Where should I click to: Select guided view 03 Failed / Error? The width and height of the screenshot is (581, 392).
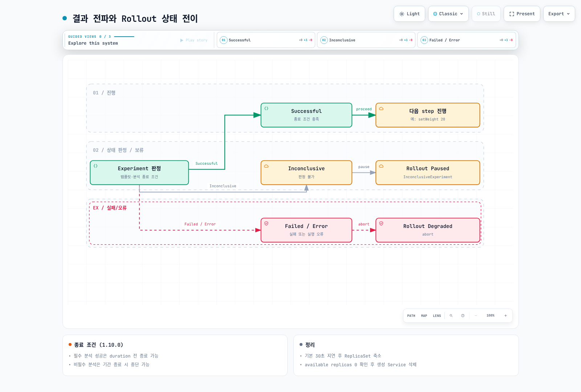466,40
